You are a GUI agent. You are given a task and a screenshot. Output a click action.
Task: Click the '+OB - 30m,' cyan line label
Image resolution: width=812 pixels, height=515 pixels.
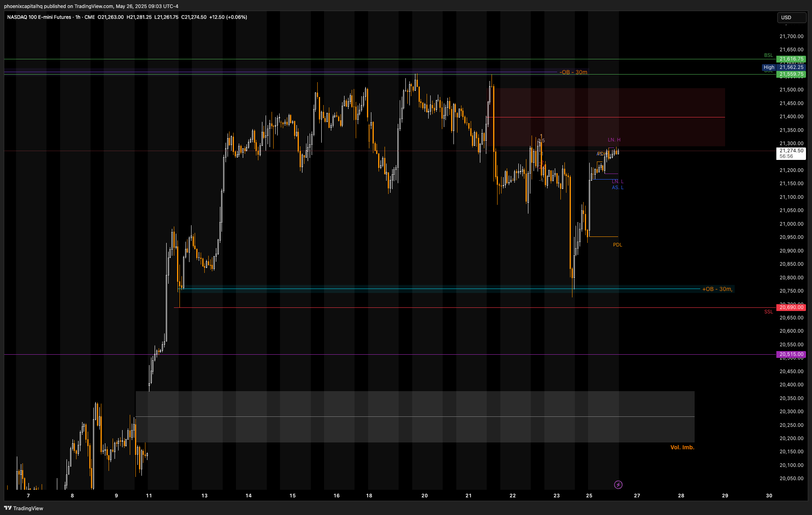tap(717, 289)
